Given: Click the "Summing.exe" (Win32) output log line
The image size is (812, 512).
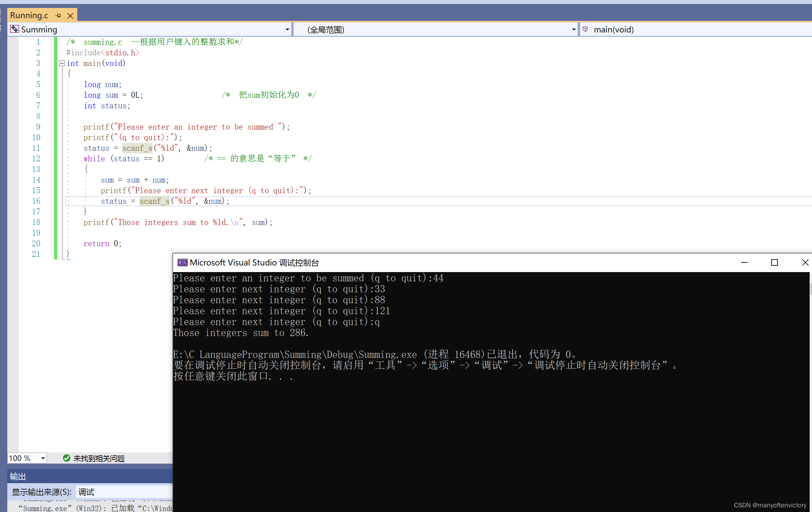Looking at the screenshot, I should (x=95, y=508).
